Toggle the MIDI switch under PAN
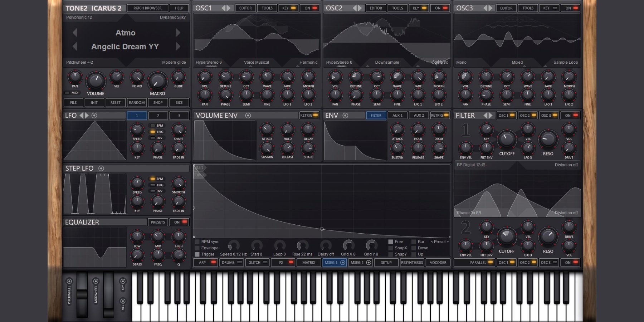 (67, 93)
